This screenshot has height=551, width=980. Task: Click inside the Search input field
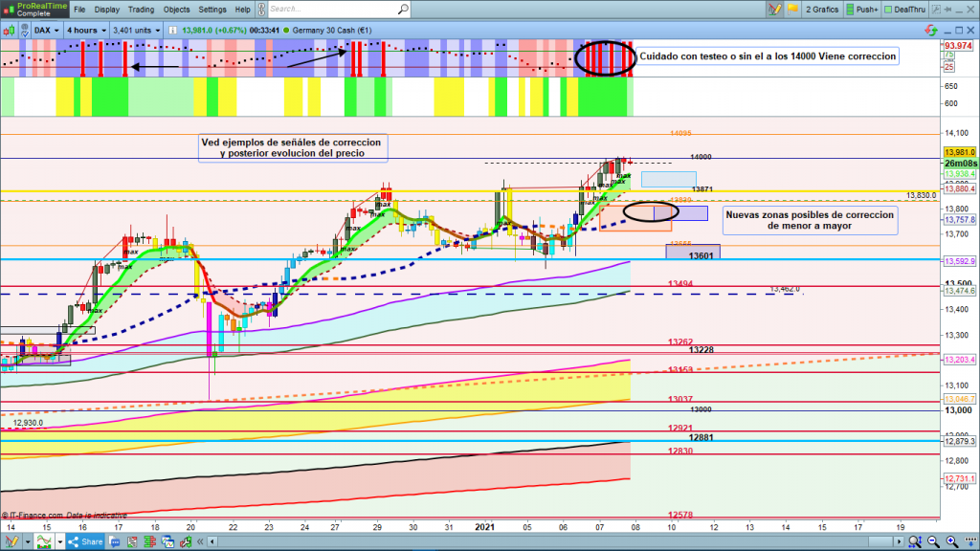coord(330,9)
